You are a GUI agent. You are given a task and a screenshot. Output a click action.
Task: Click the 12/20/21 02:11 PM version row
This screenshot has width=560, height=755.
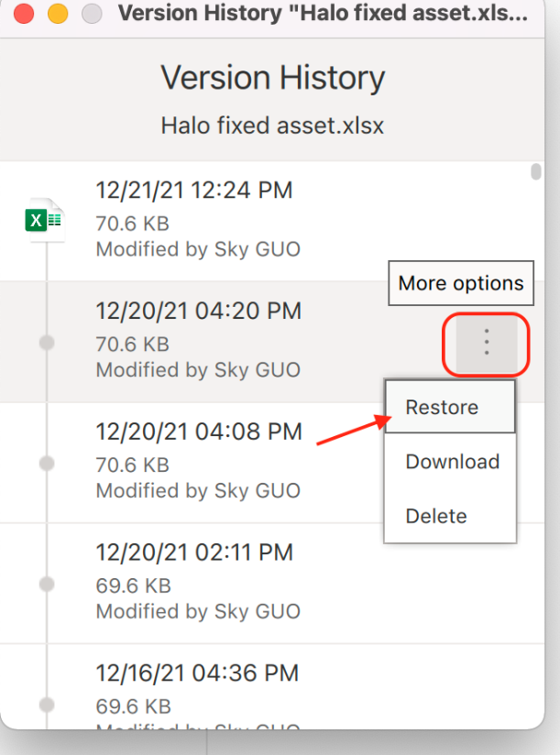pos(194,552)
